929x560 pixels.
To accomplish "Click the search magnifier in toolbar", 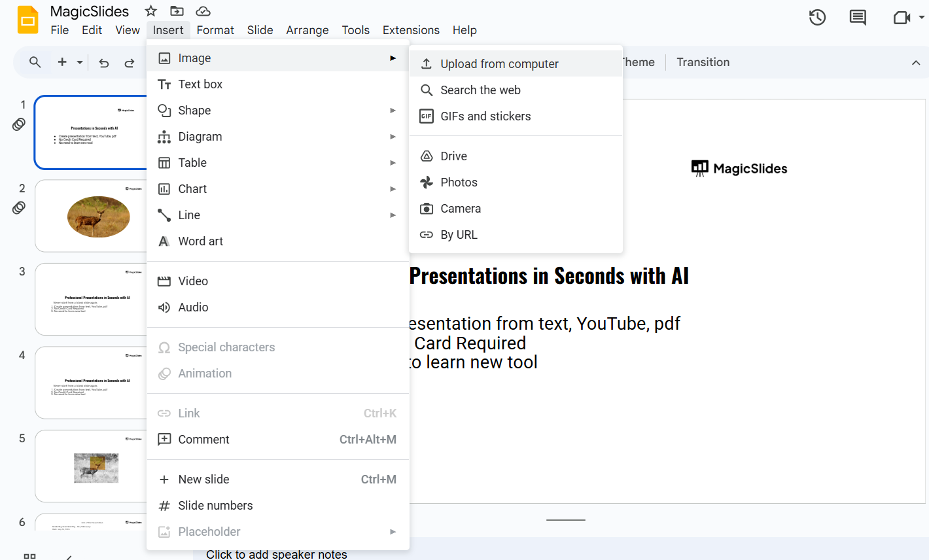I will tap(35, 62).
